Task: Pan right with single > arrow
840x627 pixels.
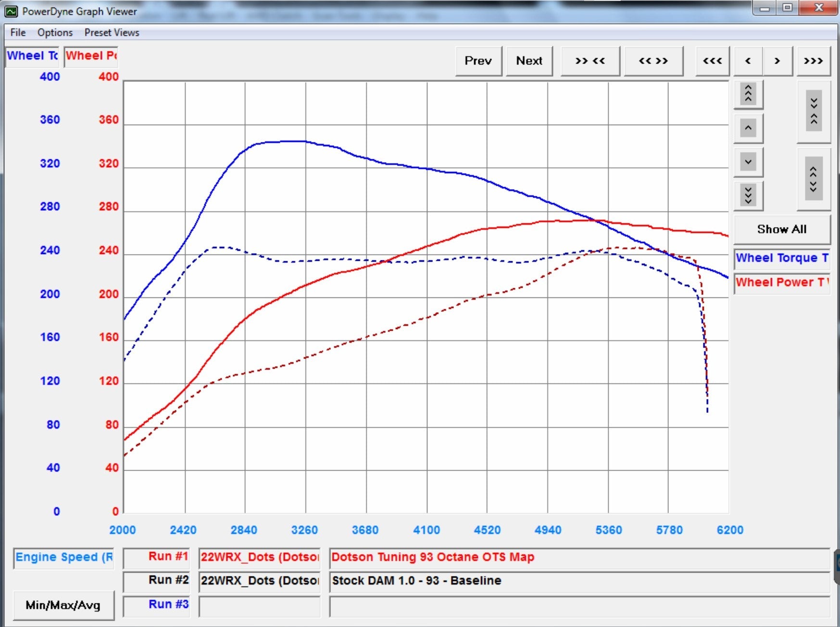Action: click(x=777, y=61)
